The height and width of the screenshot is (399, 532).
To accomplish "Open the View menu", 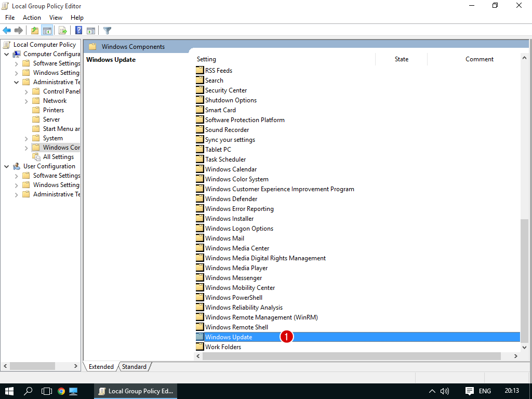I will tap(56, 18).
